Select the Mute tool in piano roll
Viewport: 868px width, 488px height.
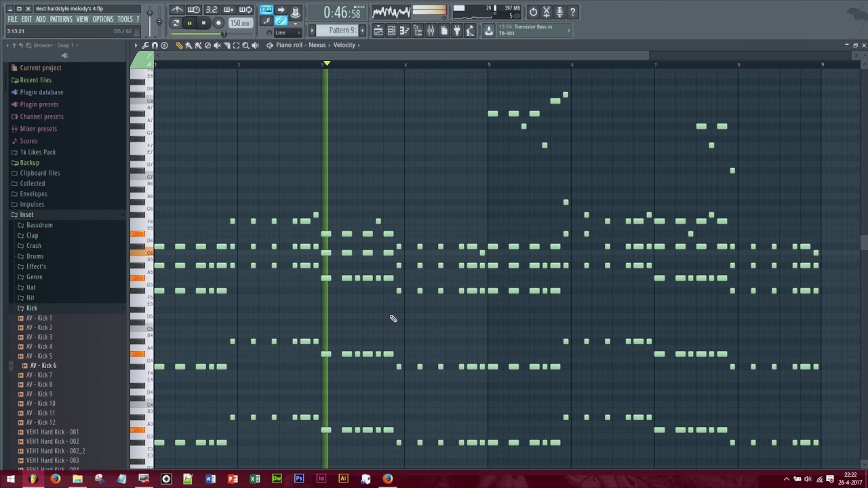pos(216,45)
